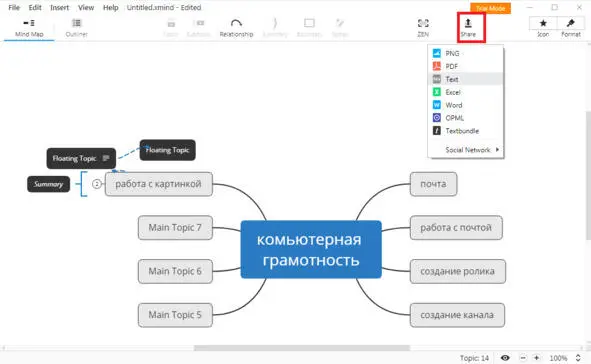Open the View menu
Image resolution: width=591 pixels, height=364 pixels.
pyautogui.click(x=86, y=8)
